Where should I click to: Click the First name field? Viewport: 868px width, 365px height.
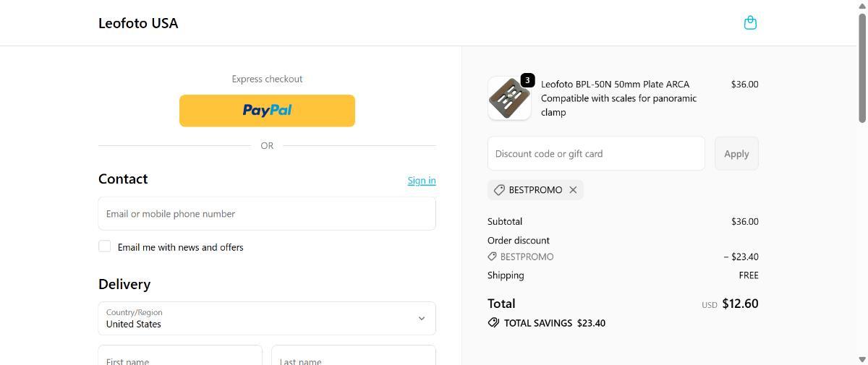[x=180, y=357]
